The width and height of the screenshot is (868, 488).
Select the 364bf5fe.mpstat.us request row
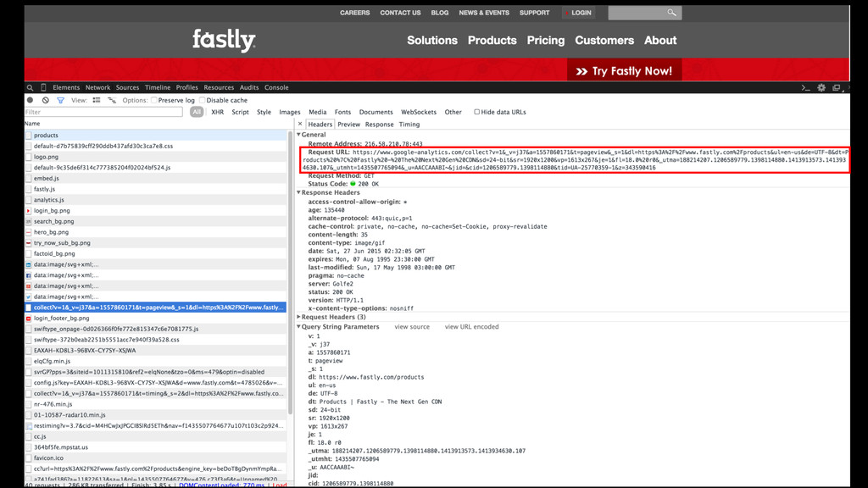(156, 447)
